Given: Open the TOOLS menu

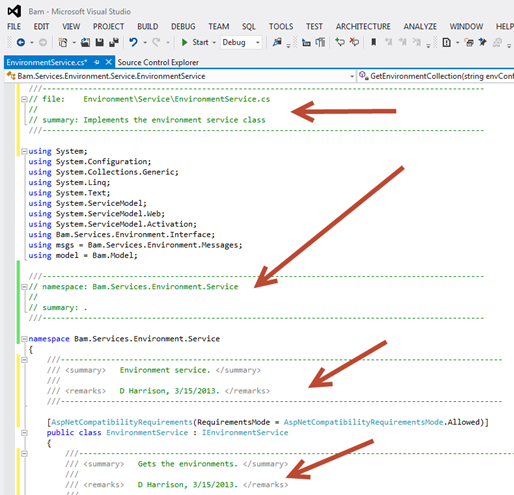Looking at the screenshot, I should (x=281, y=26).
